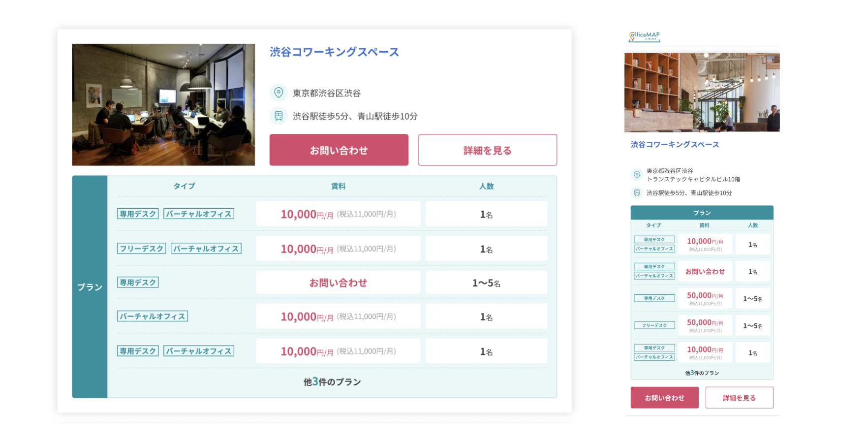Select フリーデスク tag in narrow right card
Viewport: 868px width, 444px height.
coord(654,325)
